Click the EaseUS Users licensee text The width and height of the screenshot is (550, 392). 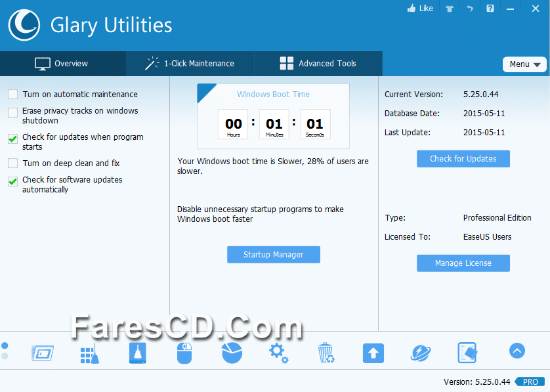tap(487, 237)
